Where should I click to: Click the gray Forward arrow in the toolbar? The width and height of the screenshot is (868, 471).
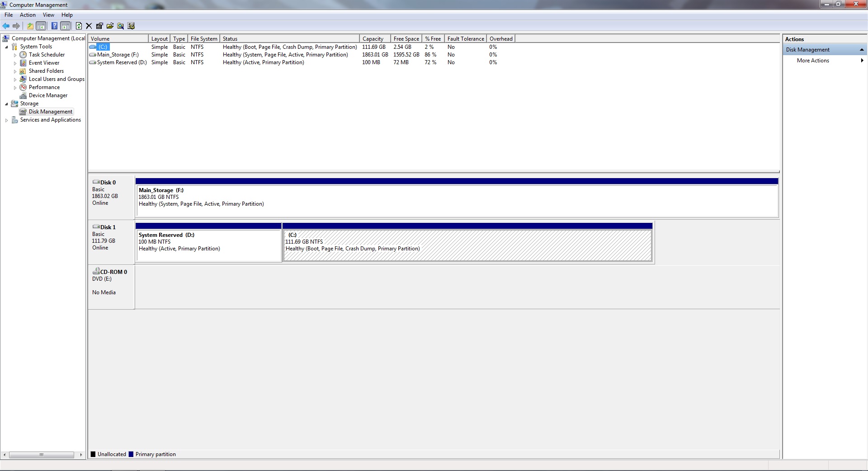coord(16,26)
